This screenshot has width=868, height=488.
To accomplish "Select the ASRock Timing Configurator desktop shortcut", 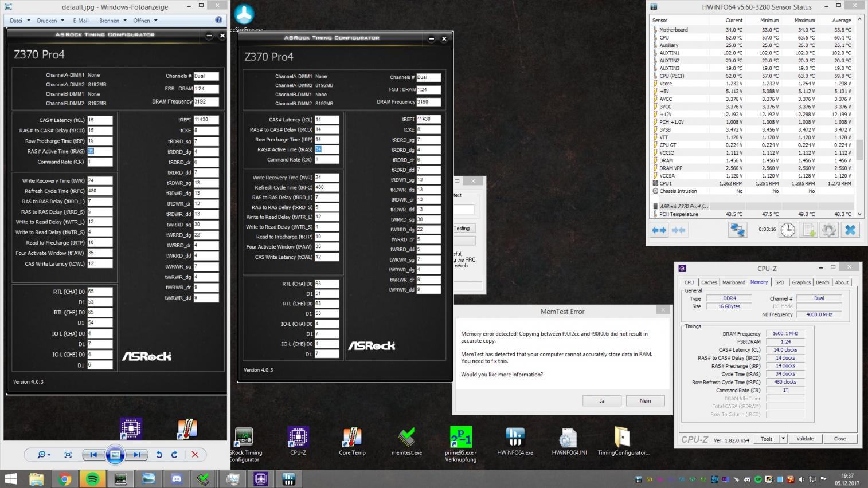I will pyautogui.click(x=244, y=444).
